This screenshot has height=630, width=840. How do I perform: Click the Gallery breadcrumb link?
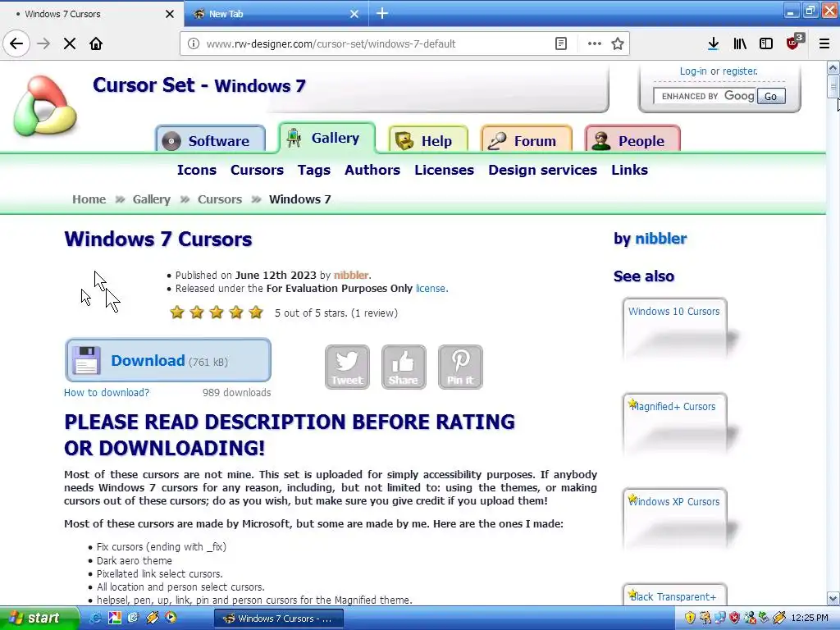click(152, 199)
